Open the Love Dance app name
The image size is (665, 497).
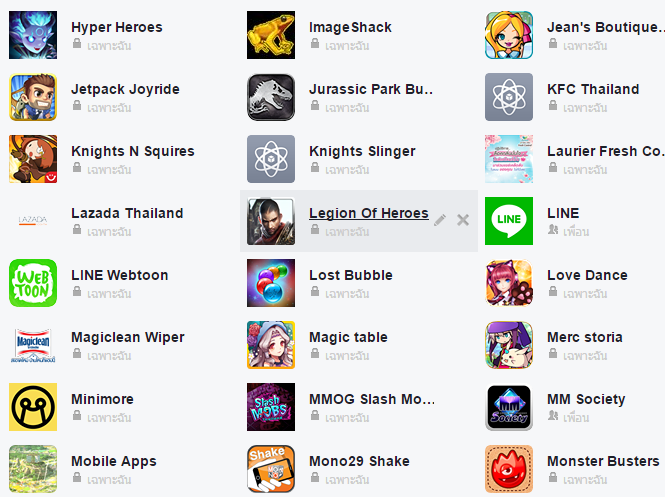point(587,275)
